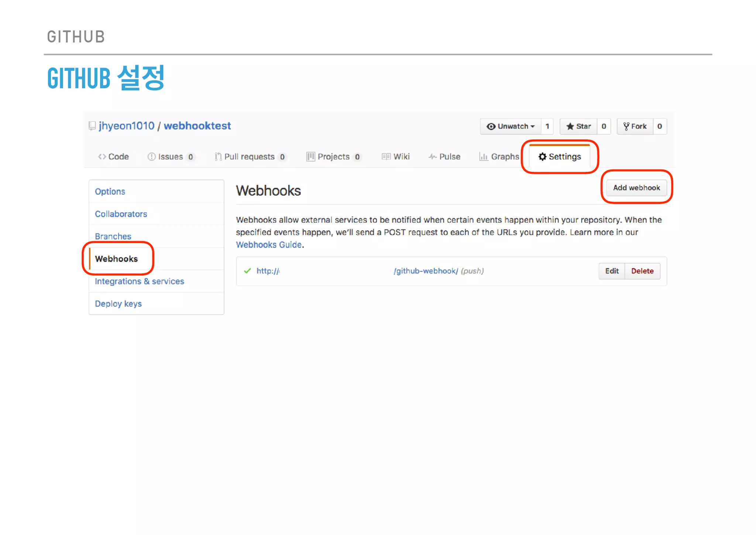Click the repository book icon beside jhyeon1010

coord(92,126)
